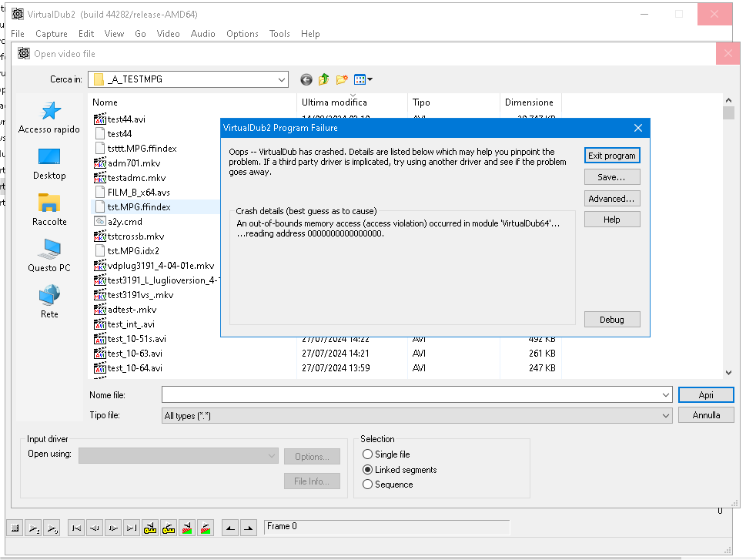Click Help button in crash dialog
The height and width of the screenshot is (560, 756).
click(612, 220)
